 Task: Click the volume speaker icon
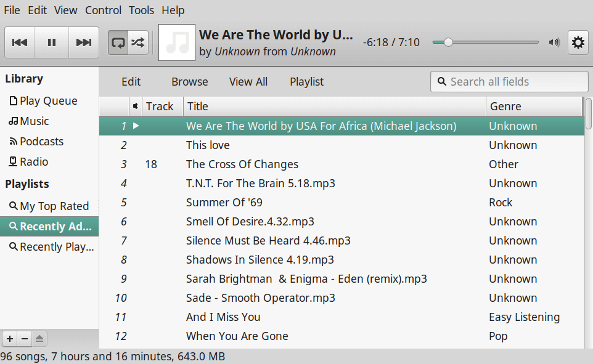tap(554, 42)
